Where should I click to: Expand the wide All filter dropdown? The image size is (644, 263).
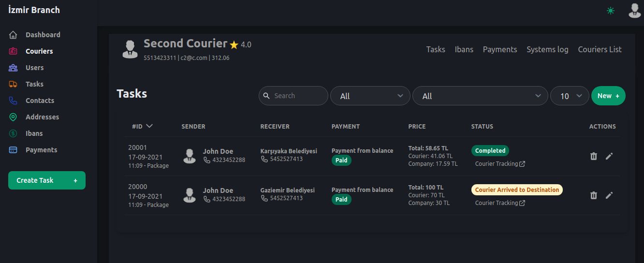480,96
